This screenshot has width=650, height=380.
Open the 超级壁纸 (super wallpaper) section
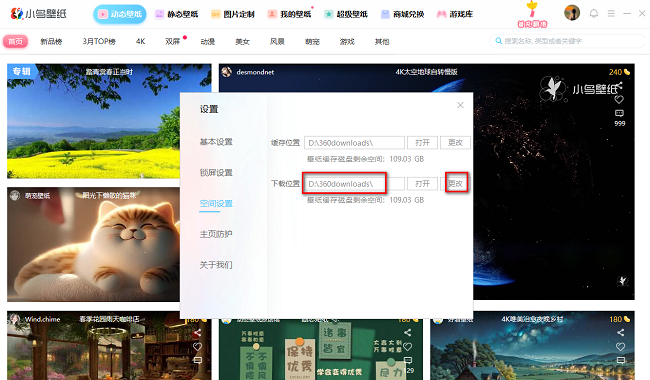pyautogui.click(x=346, y=14)
